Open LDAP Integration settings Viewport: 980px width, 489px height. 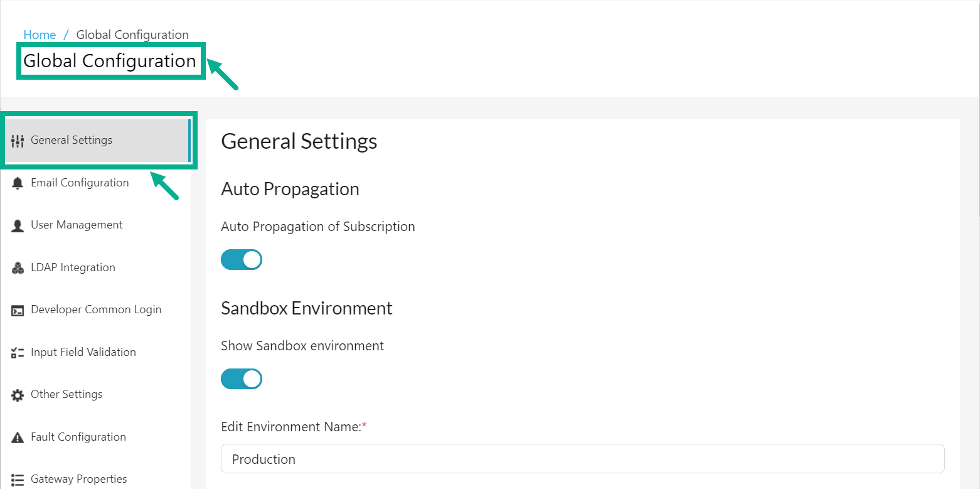coord(73,267)
